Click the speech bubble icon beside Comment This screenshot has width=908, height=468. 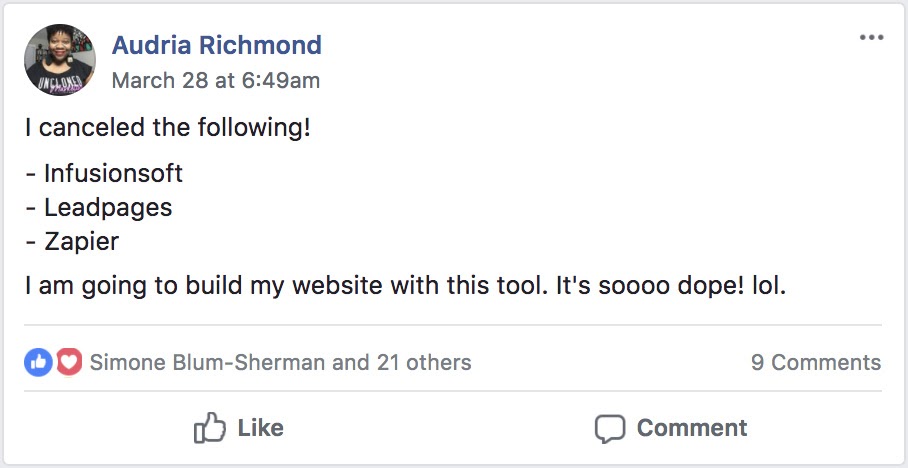click(x=609, y=429)
